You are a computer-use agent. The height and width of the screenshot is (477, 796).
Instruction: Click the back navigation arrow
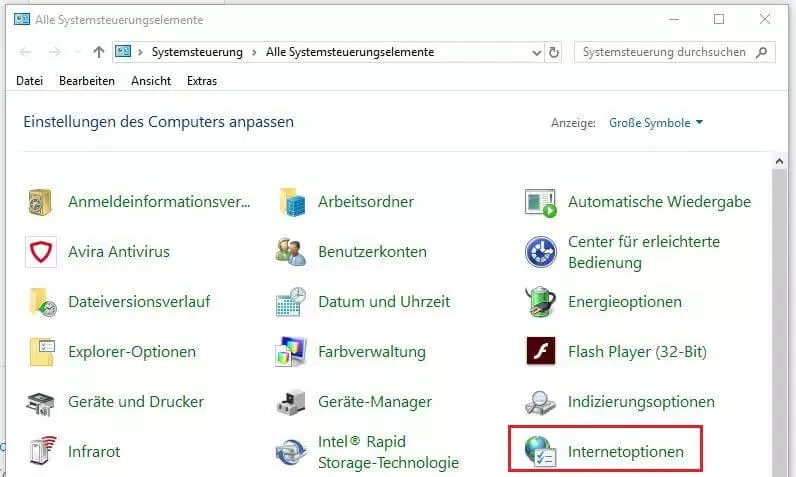point(25,52)
